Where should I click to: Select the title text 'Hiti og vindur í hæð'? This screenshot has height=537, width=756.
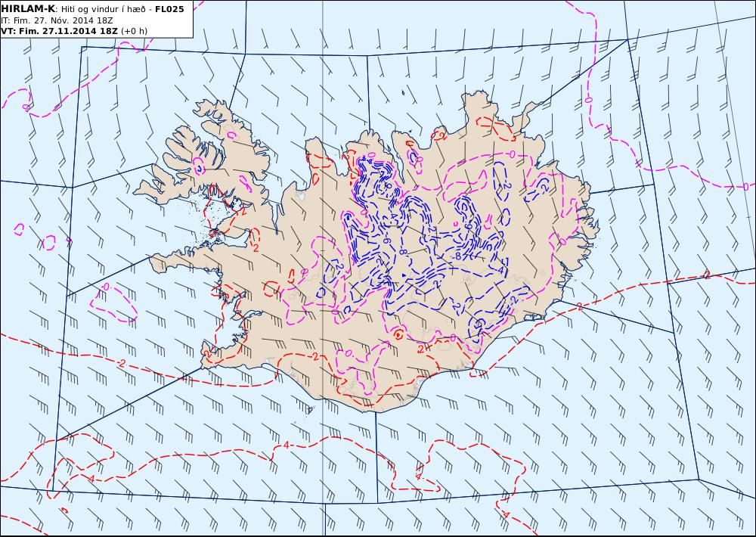click(104, 9)
